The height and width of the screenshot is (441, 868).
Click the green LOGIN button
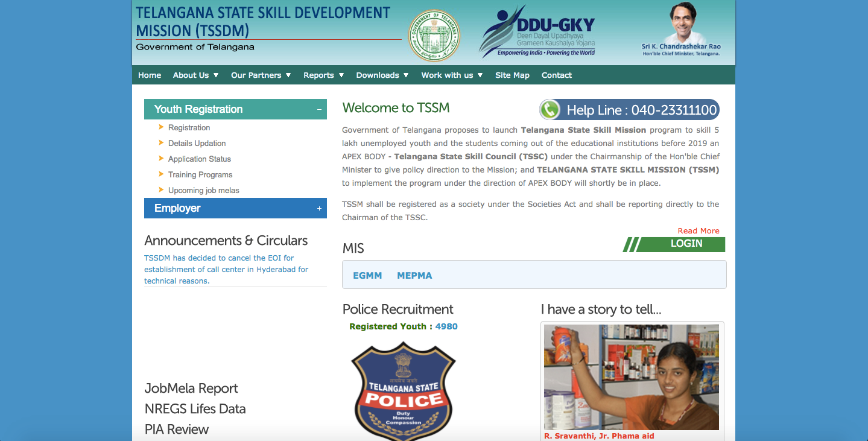tap(674, 244)
